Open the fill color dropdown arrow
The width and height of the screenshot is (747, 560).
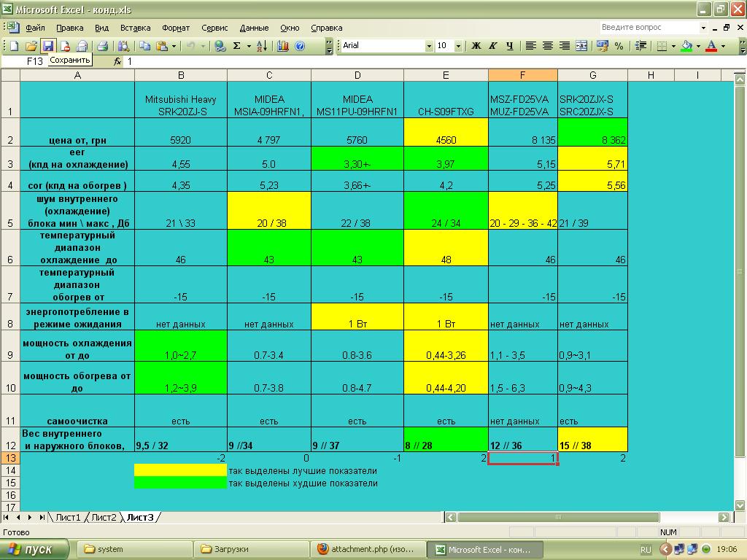pos(698,46)
